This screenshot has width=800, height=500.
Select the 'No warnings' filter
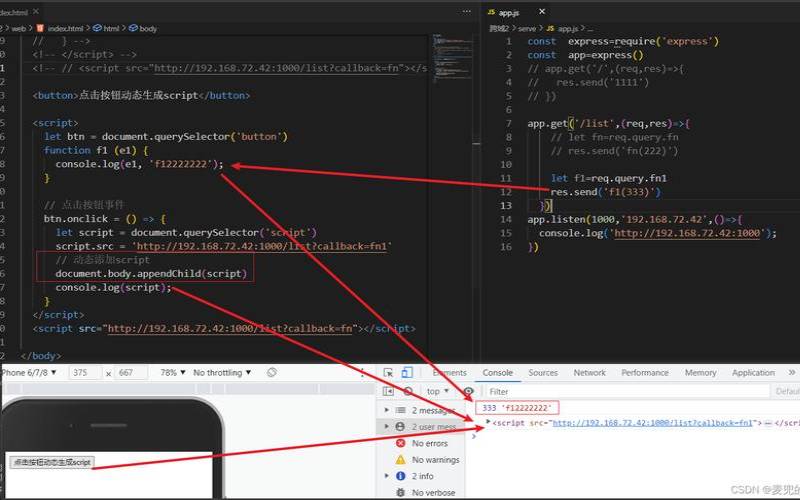click(435, 460)
